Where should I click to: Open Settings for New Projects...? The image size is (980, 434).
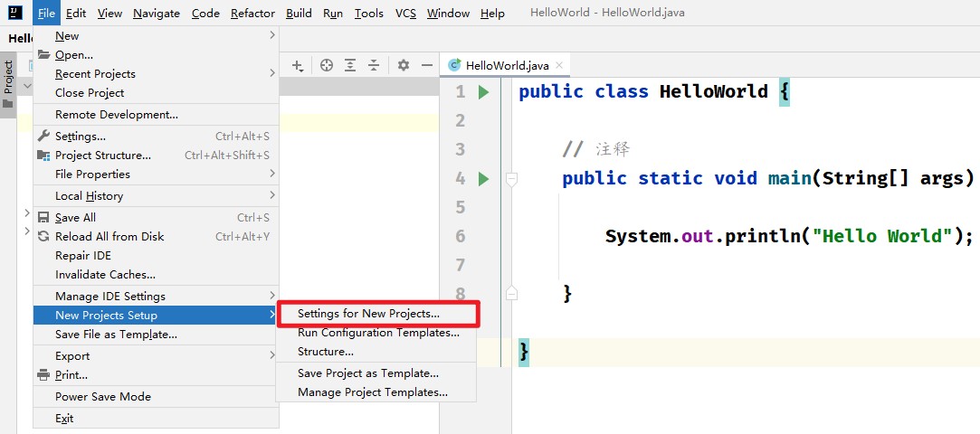tap(376, 314)
